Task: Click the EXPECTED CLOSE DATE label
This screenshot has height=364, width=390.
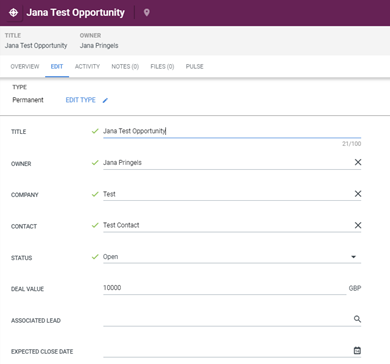Action: pos(42,352)
